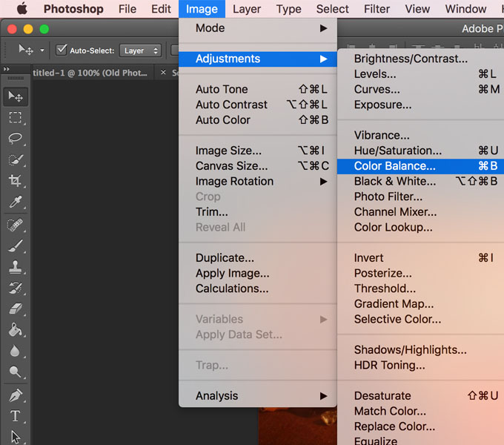Open the View menu
The height and width of the screenshot is (445, 504).
coord(417,9)
